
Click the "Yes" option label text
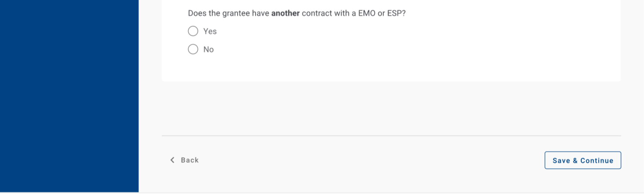(x=210, y=31)
